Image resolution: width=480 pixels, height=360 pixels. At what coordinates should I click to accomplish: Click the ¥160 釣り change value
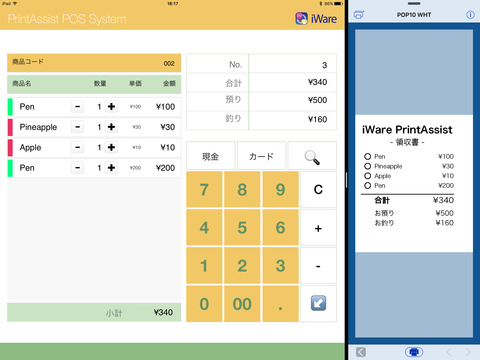coord(317,119)
